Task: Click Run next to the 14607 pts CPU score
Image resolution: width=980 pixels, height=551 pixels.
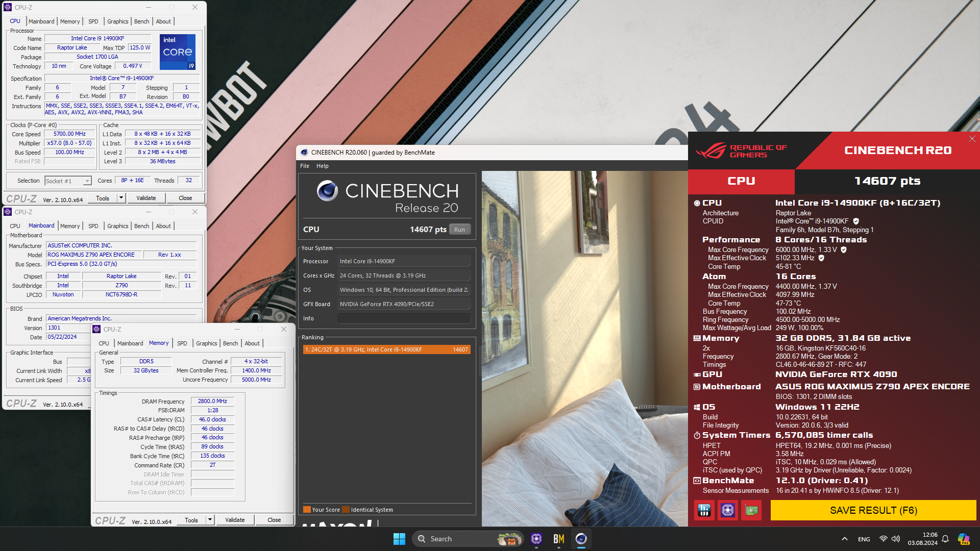Action: (459, 230)
